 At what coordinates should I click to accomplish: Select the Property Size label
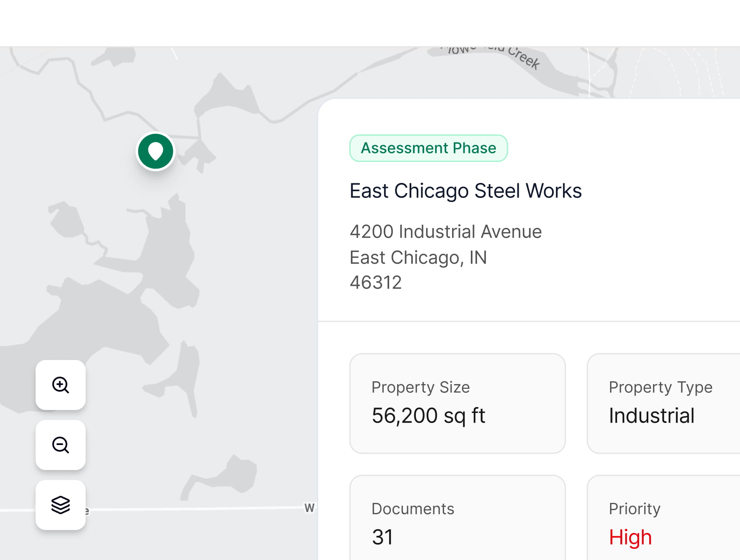pyautogui.click(x=420, y=387)
